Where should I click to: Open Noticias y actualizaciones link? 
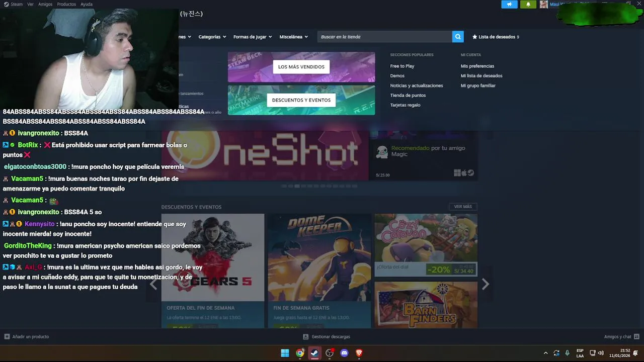417,85
